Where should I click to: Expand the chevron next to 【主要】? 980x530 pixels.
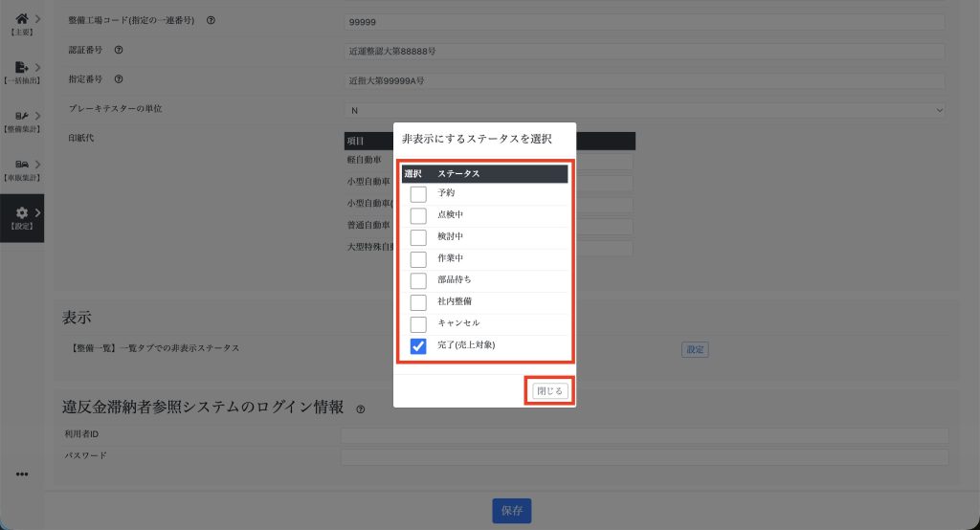37,18
